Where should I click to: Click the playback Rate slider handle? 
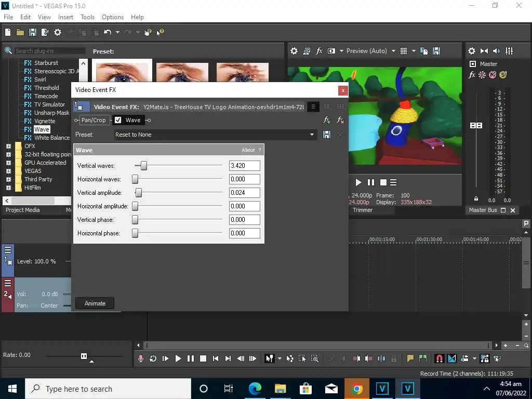(x=84, y=356)
